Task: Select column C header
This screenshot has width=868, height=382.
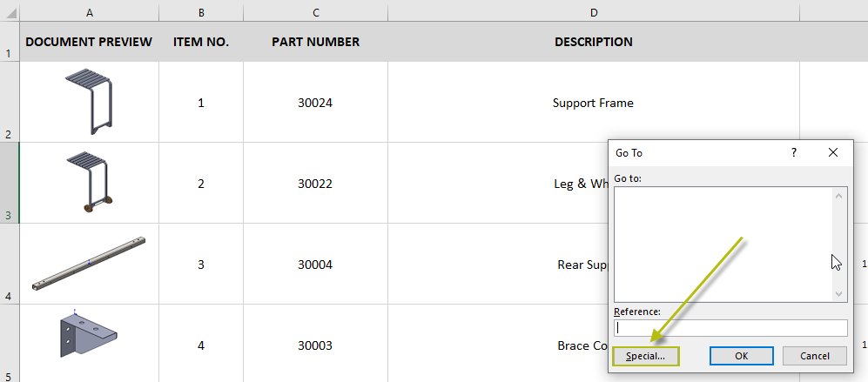Action: pos(315,12)
